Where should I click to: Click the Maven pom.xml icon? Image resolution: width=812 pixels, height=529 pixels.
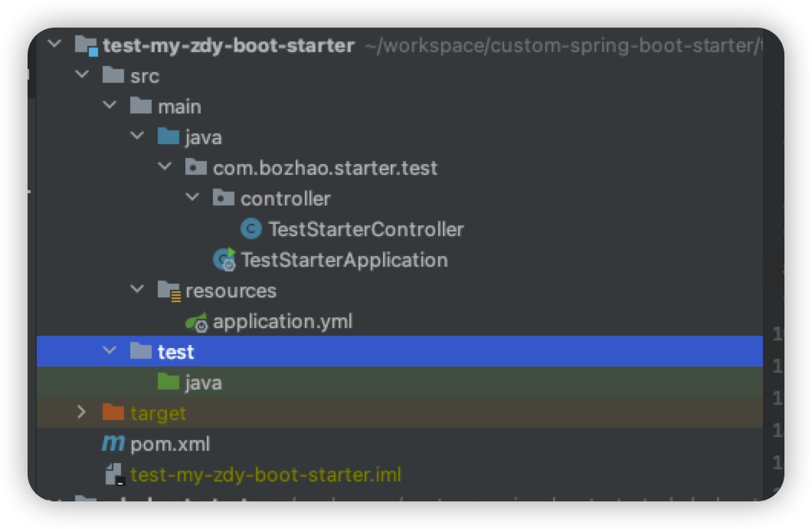pos(113,444)
